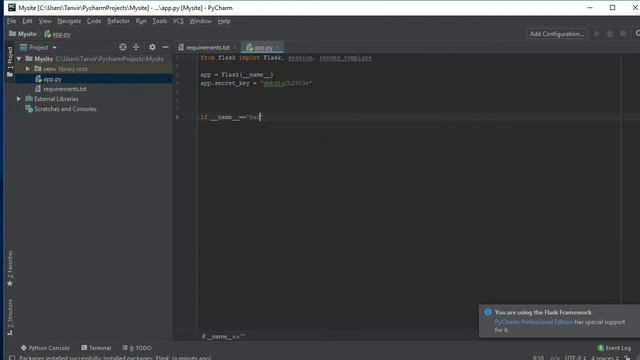Toggle the 2: Favorites side tool window
Screen dimensions: 640x360
pos(10,268)
